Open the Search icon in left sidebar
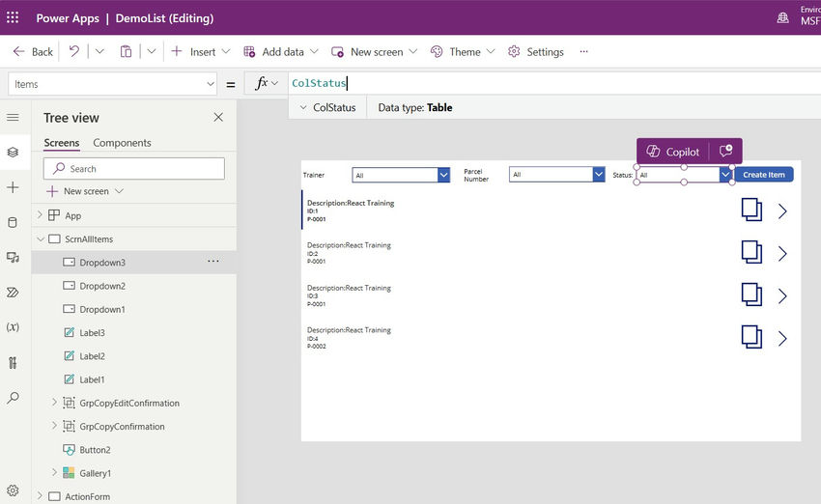 [x=13, y=398]
